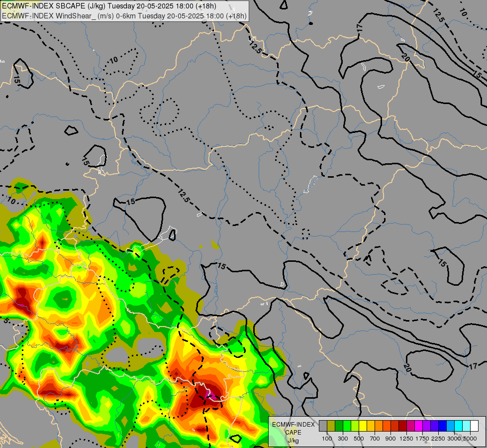Click the 1250 legend scale value
Screen dimensions: 487x448
(406, 439)
